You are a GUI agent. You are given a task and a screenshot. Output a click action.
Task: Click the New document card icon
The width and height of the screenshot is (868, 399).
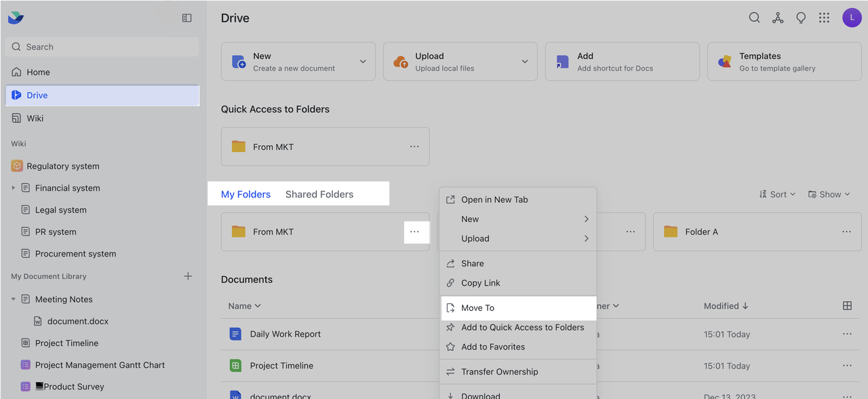(x=239, y=62)
